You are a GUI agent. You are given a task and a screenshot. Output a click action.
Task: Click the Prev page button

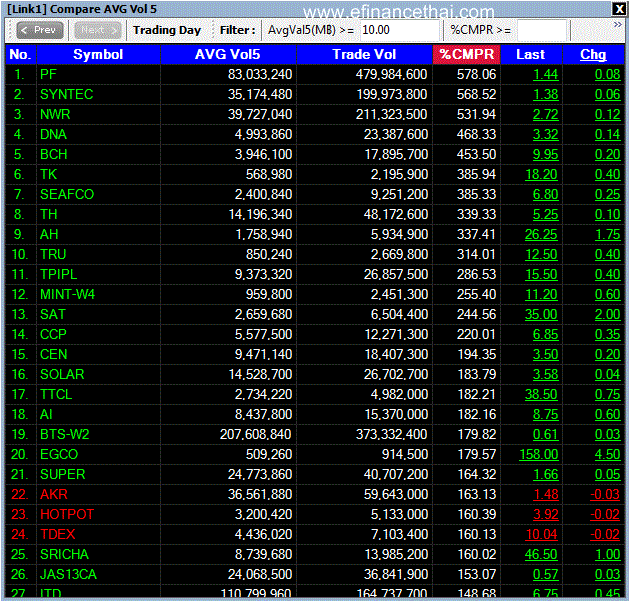tap(40, 30)
